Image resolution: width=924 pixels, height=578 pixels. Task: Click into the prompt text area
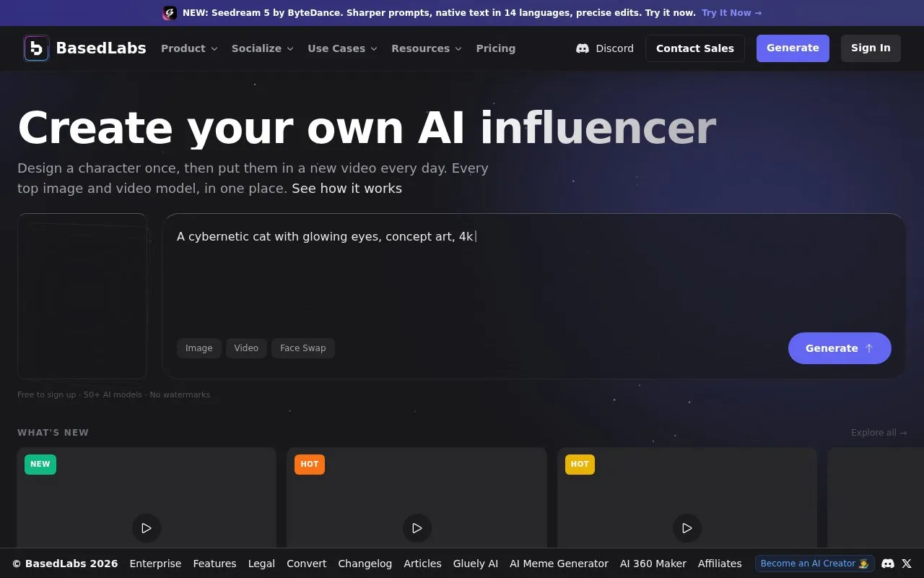coord(534,275)
